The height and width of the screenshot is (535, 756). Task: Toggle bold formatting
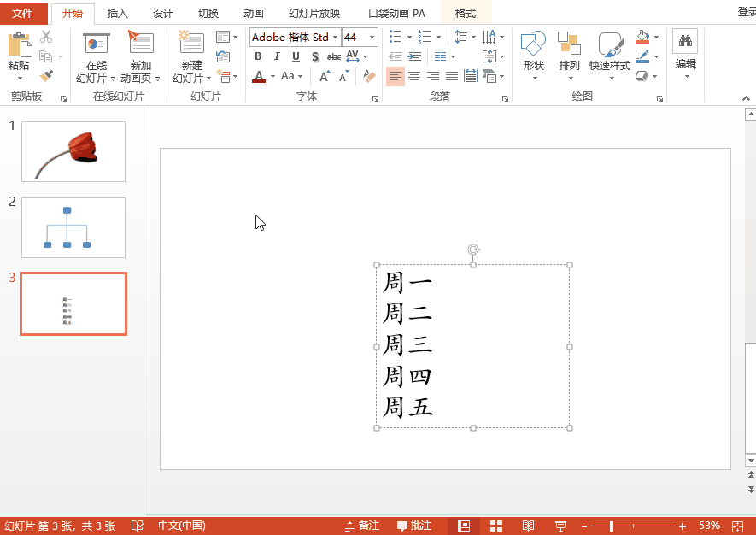point(257,56)
